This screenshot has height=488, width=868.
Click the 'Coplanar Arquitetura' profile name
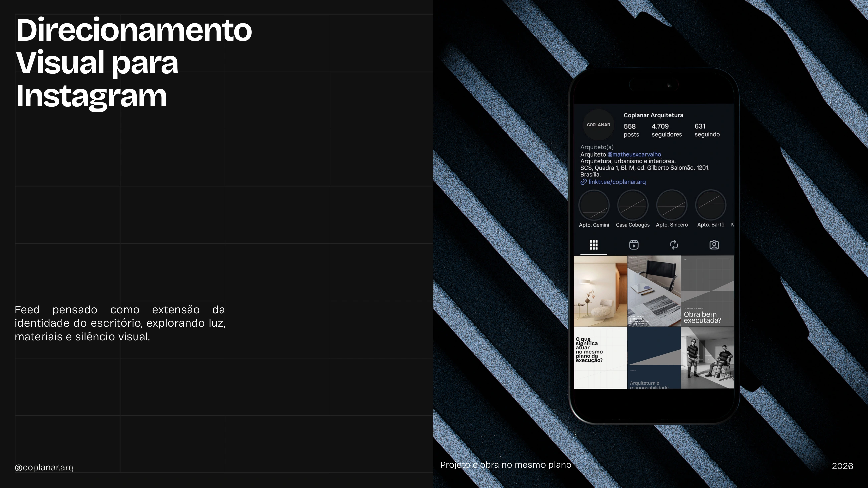click(x=653, y=115)
